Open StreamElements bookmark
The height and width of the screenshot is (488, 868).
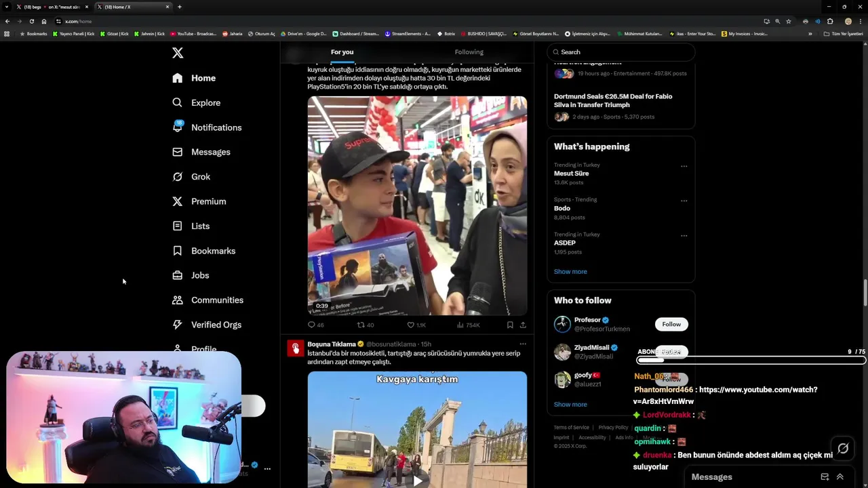tap(408, 34)
